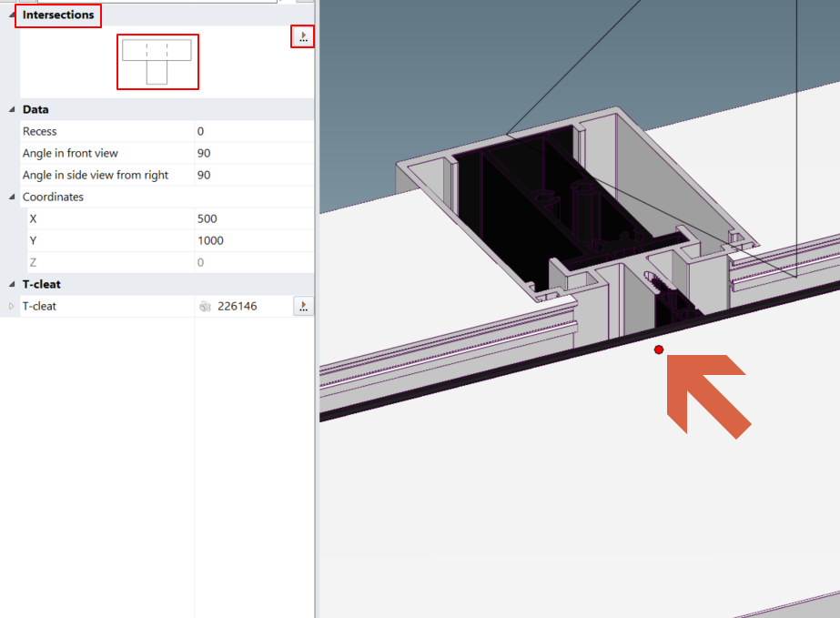The width and height of the screenshot is (840, 618).
Task: Edit the Angle in front view value
Action: pyautogui.click(x=253, y=153)
